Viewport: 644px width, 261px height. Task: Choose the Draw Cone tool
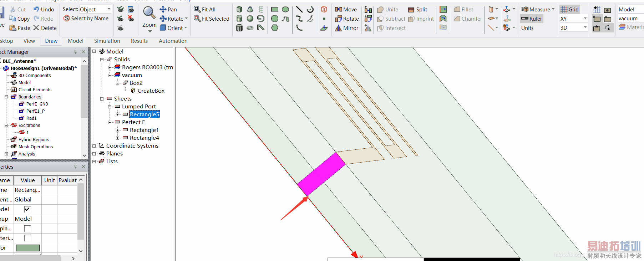(x=250, y=9)
